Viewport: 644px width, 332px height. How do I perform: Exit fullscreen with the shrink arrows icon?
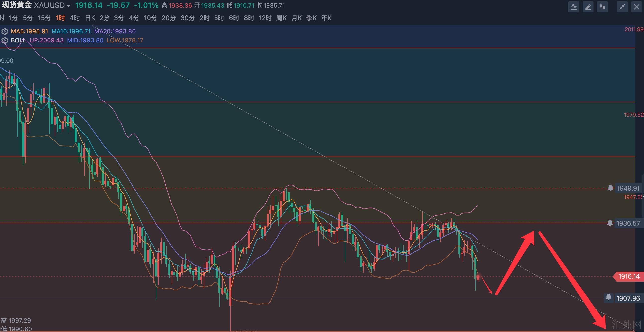[622, 7]
